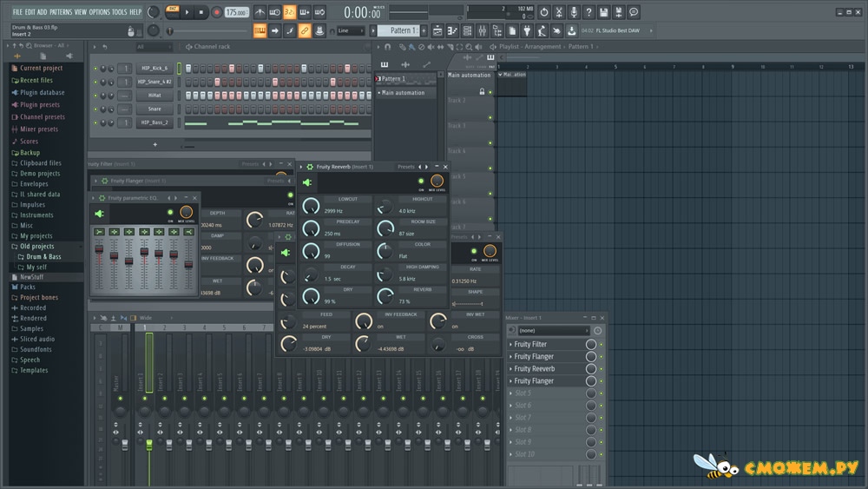
Task: Toggle the orange link multilink controllers icon
Action: point(305,31)
